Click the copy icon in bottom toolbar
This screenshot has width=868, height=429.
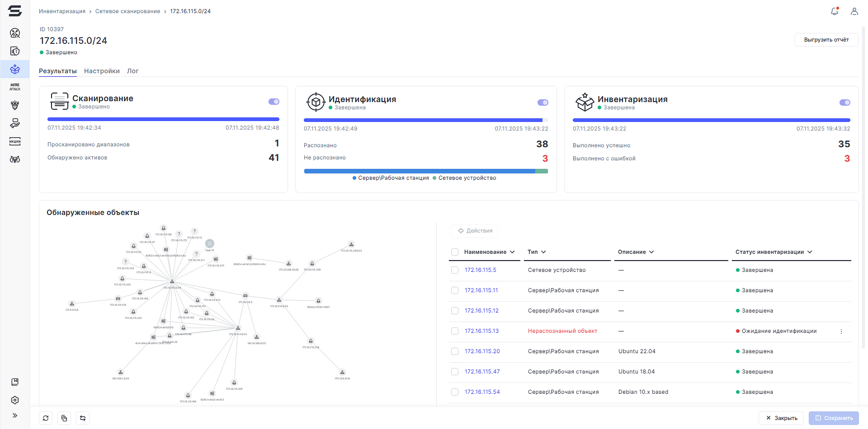(64, 418)
